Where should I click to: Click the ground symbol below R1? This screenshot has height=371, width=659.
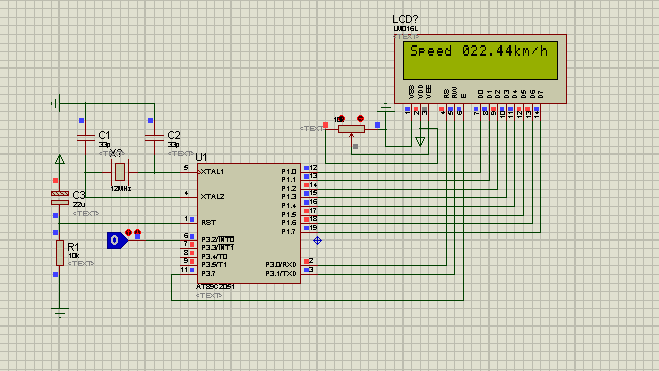pos(60,312)
